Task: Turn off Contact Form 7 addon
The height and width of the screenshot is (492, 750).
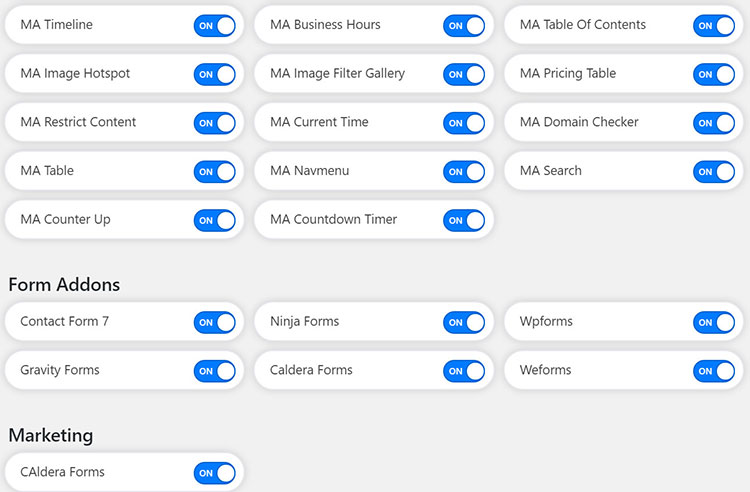Action: [215, 322]
